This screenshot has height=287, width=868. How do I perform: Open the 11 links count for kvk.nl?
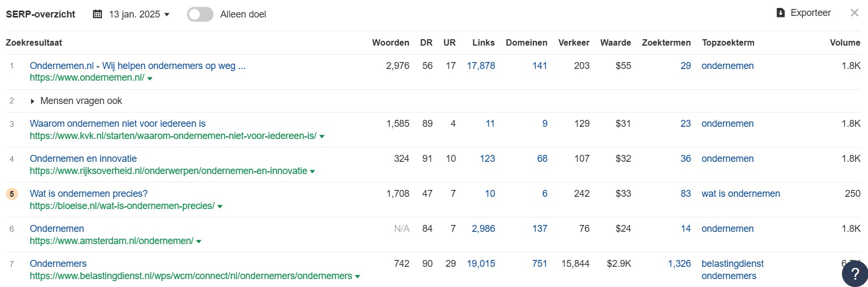point(490,124)
